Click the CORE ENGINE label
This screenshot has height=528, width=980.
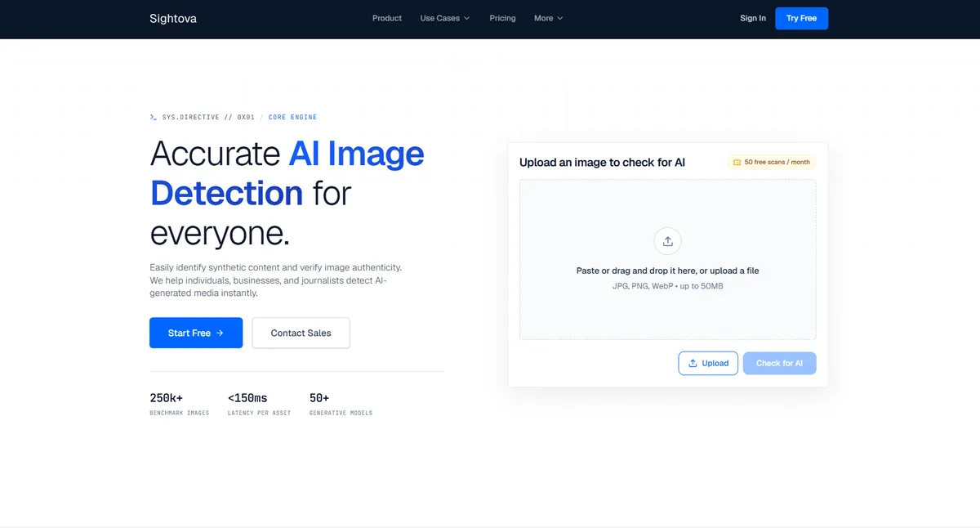tap(292, 118)
